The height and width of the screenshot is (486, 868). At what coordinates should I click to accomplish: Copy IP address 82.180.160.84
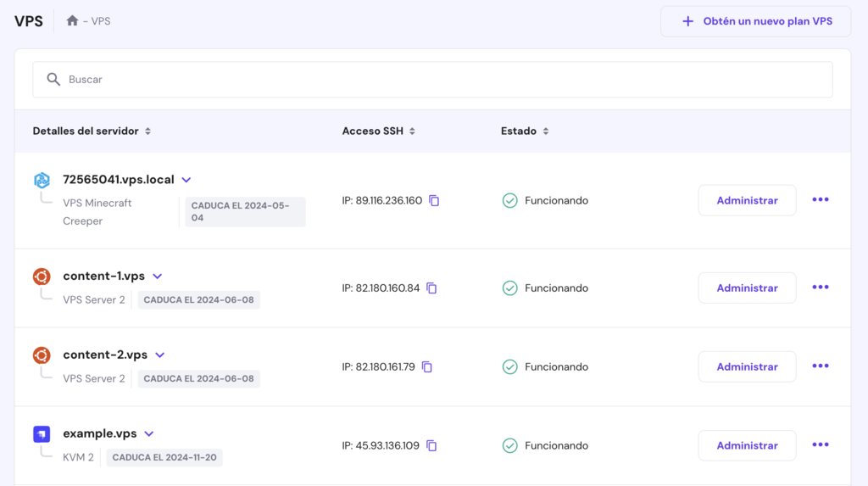(x=431, y=288)
